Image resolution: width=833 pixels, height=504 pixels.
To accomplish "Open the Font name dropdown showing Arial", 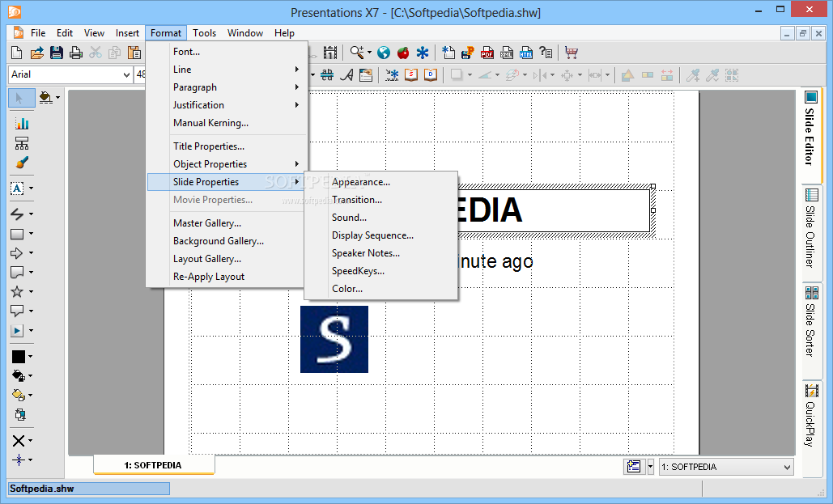I will pos(126,75).
